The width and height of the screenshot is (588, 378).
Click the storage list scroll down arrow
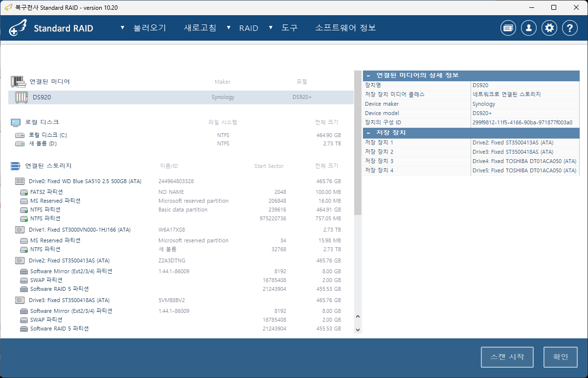358,330
